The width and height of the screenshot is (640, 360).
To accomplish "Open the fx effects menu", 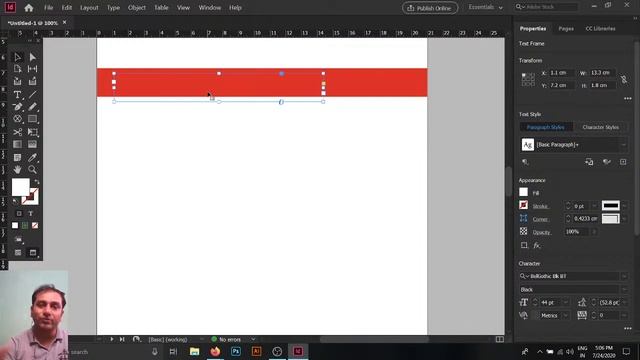I will point(537,245).
